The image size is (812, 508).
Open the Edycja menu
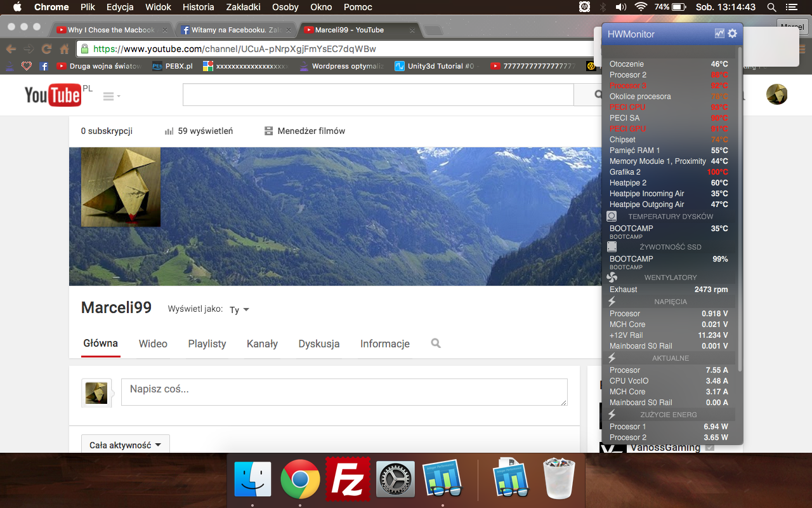(120, 7)
